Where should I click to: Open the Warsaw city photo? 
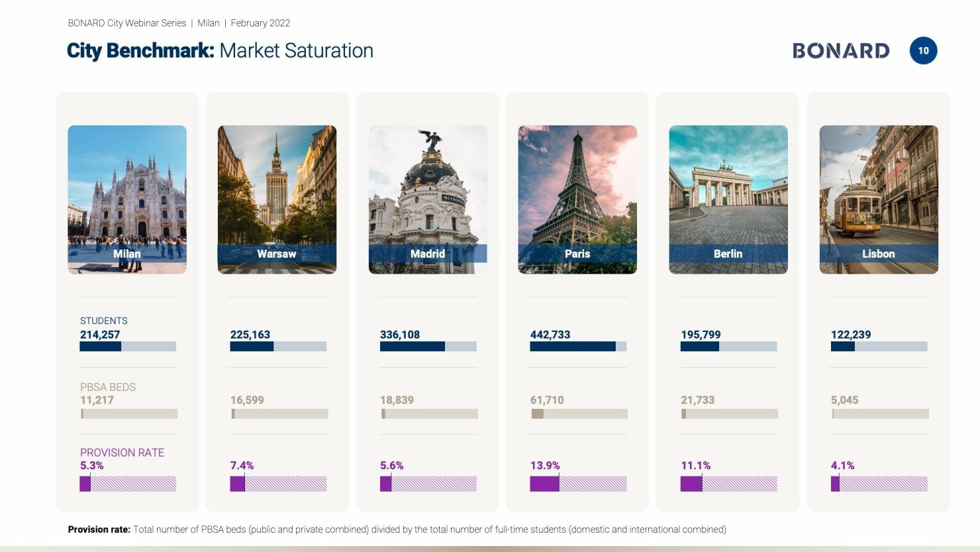277,192
